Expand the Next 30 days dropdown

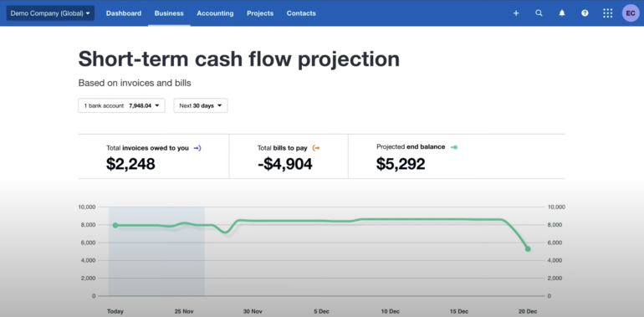point(201,105)
